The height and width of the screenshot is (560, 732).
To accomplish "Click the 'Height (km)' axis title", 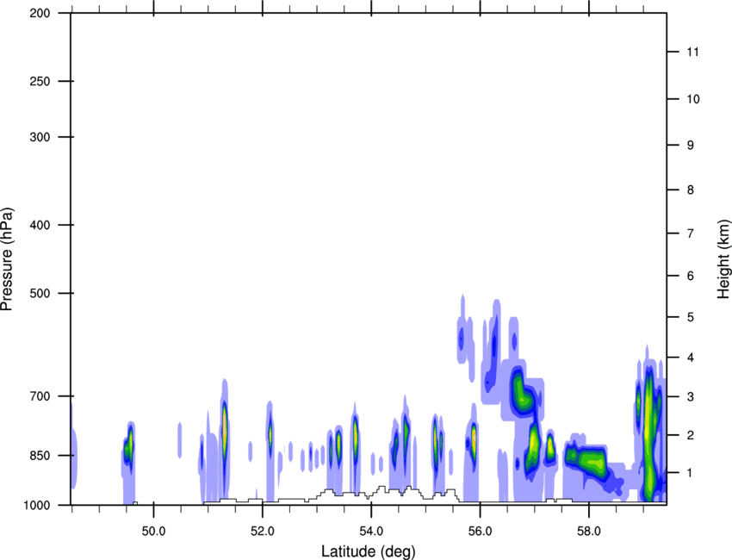I will pos(723,258).
